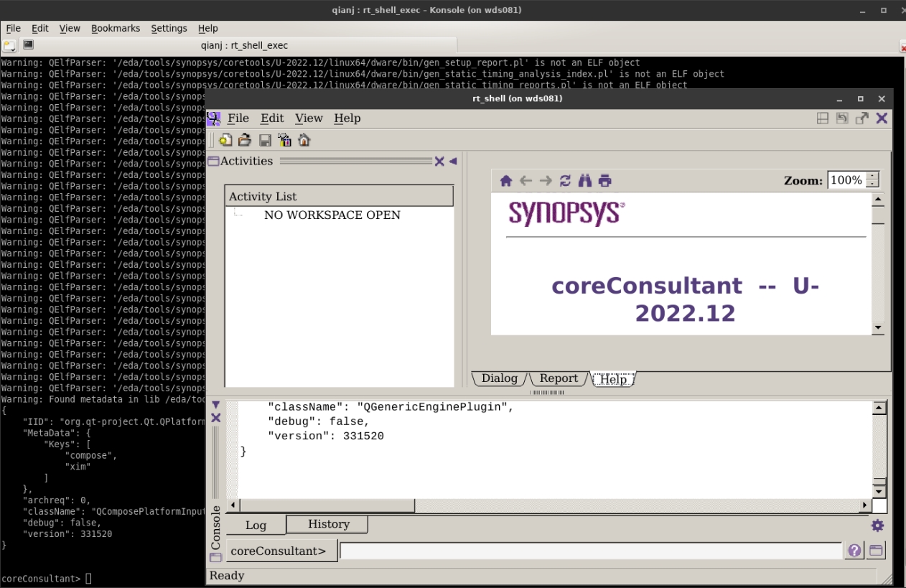
Task: Click the home icon in main toolbar
Action: 304,140
